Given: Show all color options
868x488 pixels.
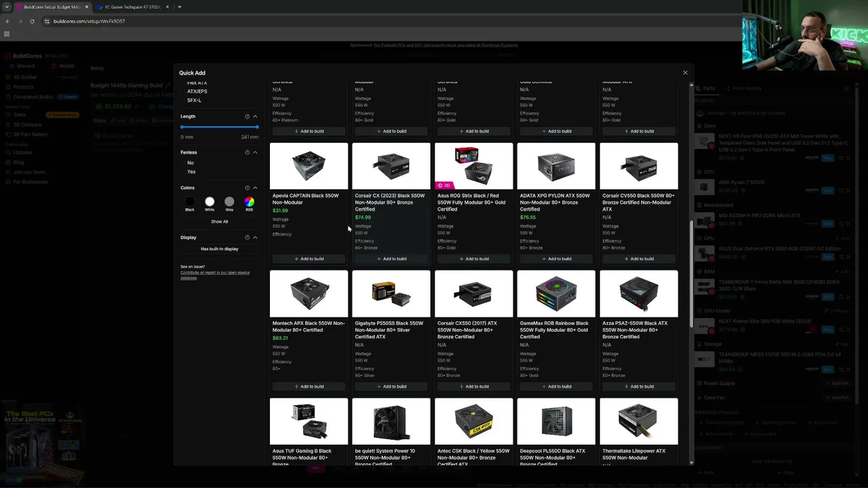Looking at the screenshot, I should pos(219,222).
